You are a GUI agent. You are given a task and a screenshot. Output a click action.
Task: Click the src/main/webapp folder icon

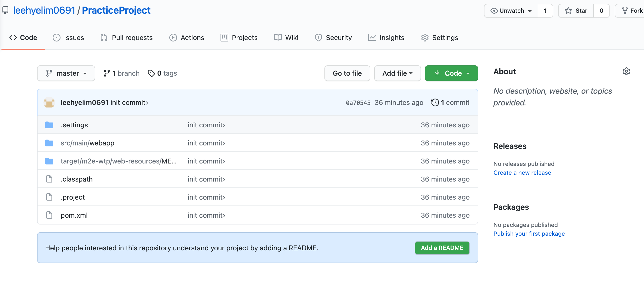[49, 143]
